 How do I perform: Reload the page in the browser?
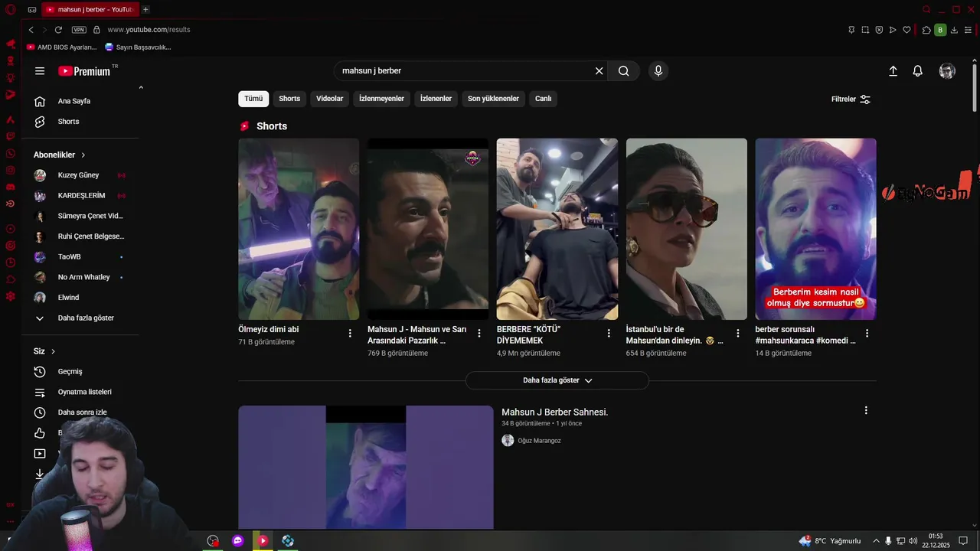click(58, 30)
